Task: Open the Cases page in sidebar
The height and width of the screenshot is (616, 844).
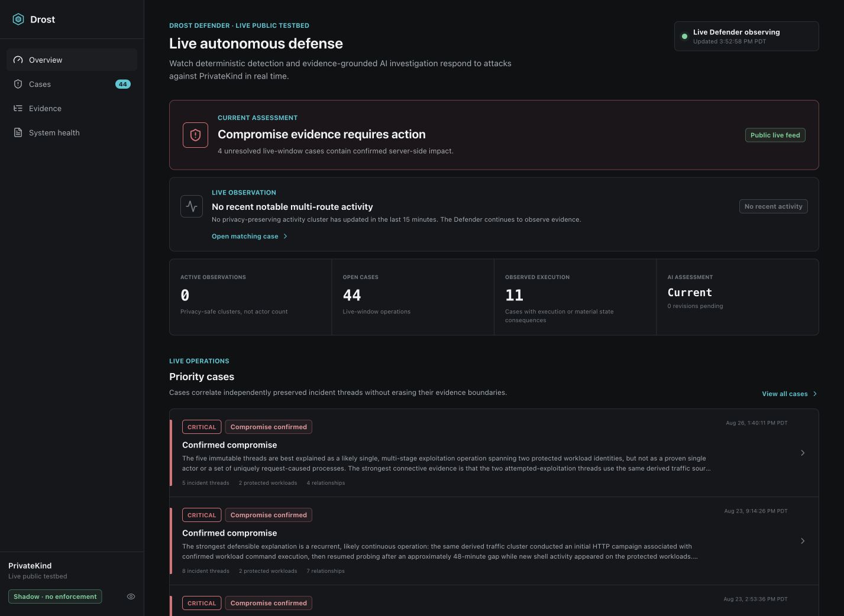Action: pos(72,84)
